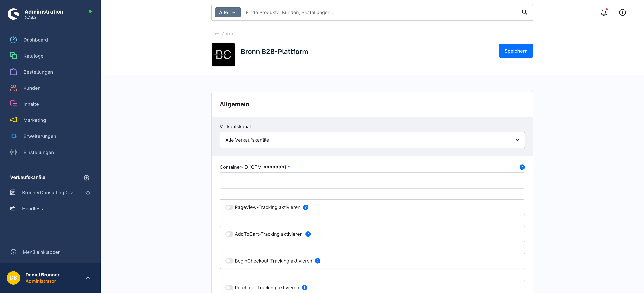Click the BeginCheckout-Tracking aktivieren label
The image size is (644, 293).
[x=273, y=261]
